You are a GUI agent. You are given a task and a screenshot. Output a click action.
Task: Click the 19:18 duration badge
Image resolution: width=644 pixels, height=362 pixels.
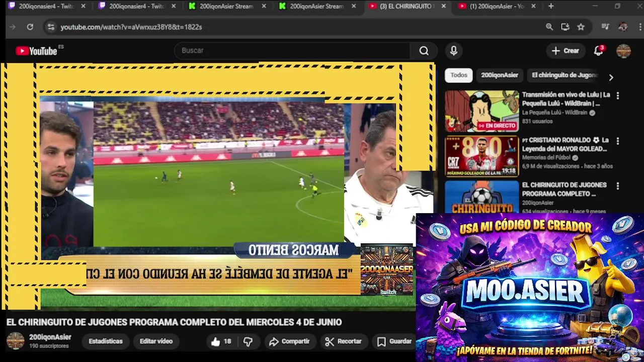pos(509,171)
